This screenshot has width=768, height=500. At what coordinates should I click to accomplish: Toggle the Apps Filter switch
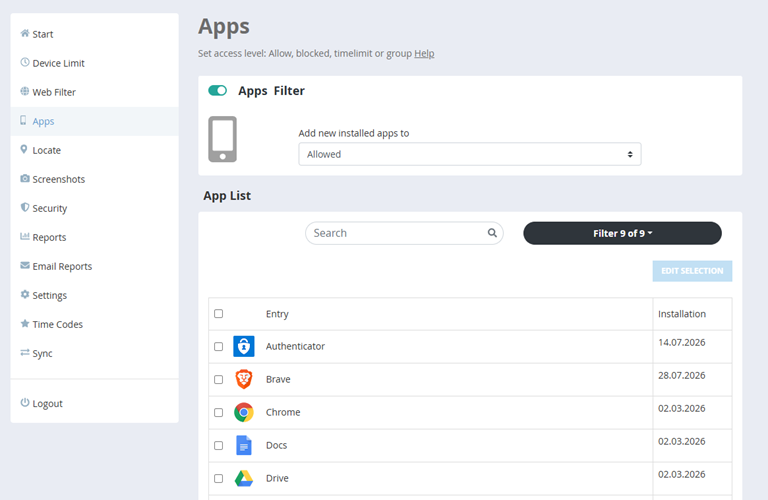click(217, 91)
